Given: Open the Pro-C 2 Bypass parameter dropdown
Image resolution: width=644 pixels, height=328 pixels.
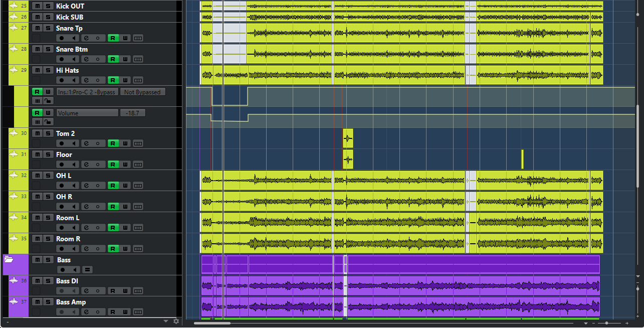Looking at the screenshot, I should (87, 92).
